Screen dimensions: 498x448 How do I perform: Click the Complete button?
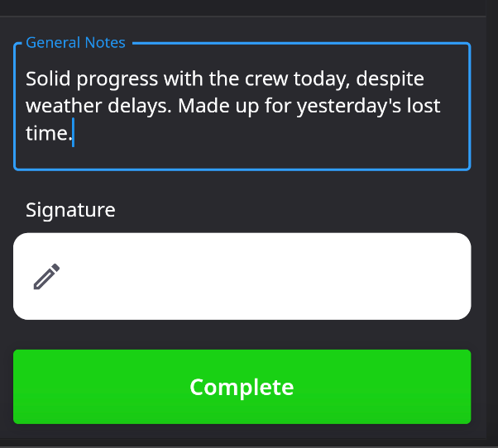click(x=242, y=387)
